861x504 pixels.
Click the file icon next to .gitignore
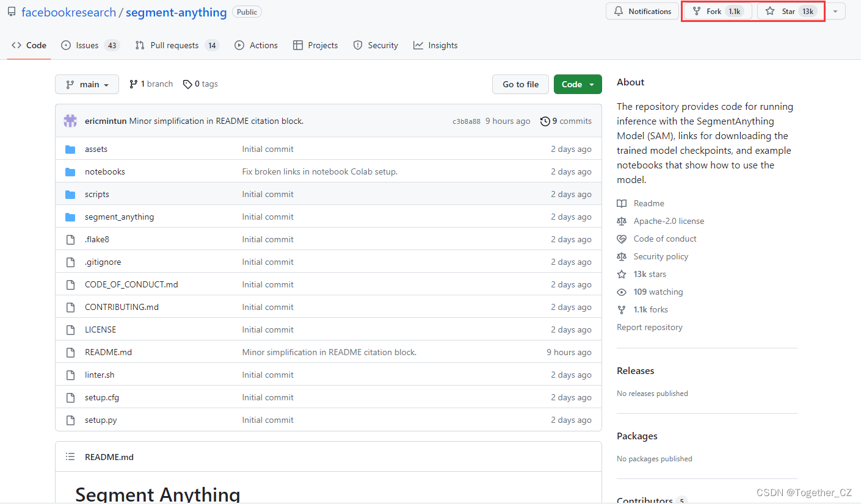70,262
